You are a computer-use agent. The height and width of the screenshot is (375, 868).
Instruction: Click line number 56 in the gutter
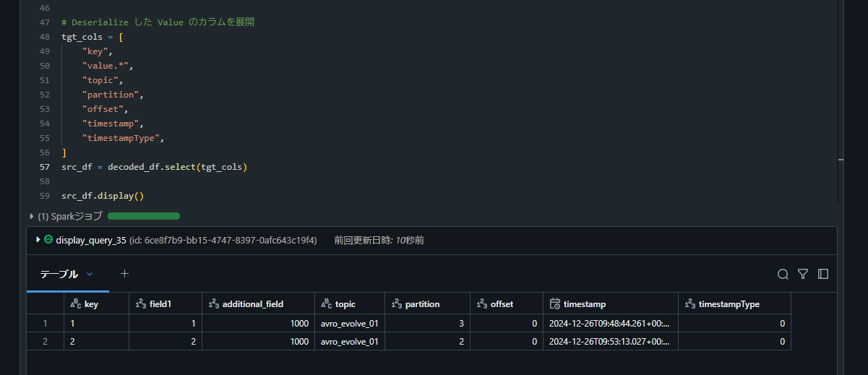[45, 152]
